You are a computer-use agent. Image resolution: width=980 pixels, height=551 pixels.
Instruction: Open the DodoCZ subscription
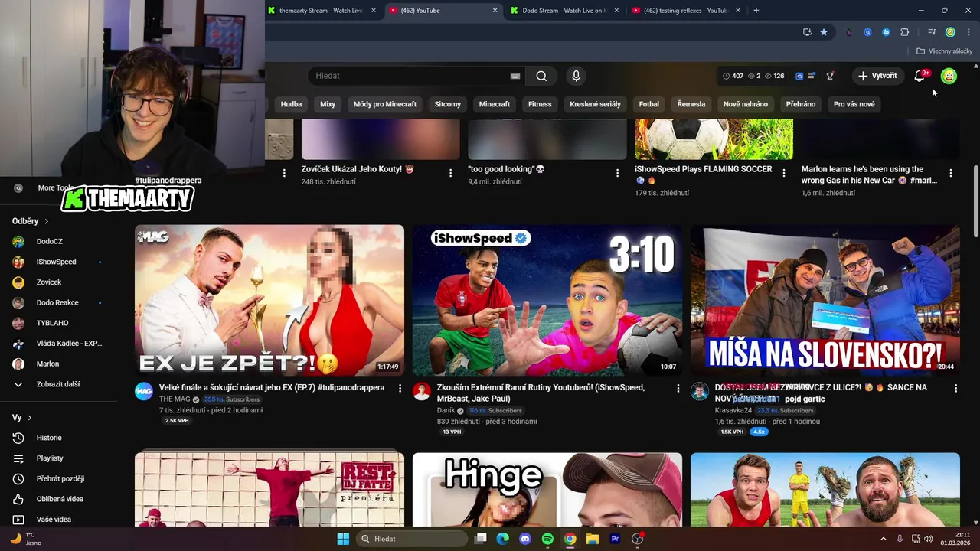click(x=50, y=241)
